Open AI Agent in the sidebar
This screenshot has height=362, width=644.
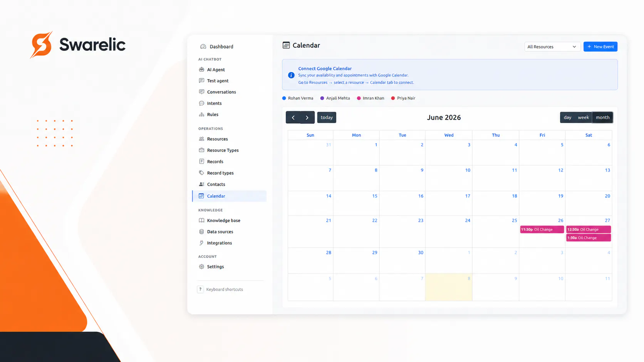pyautogui.click(x=216, y=70)
